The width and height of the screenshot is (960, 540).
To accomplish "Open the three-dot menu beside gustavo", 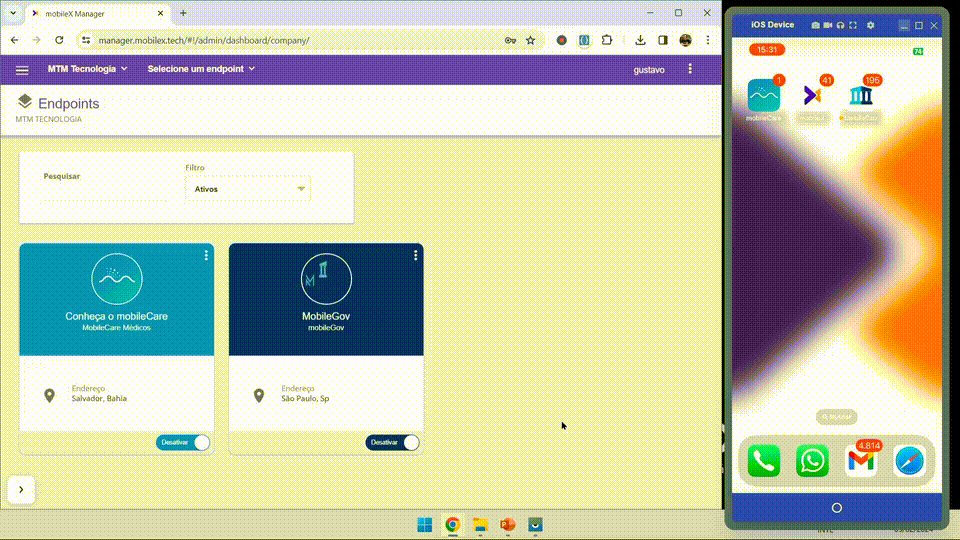I will click(690, 69).
